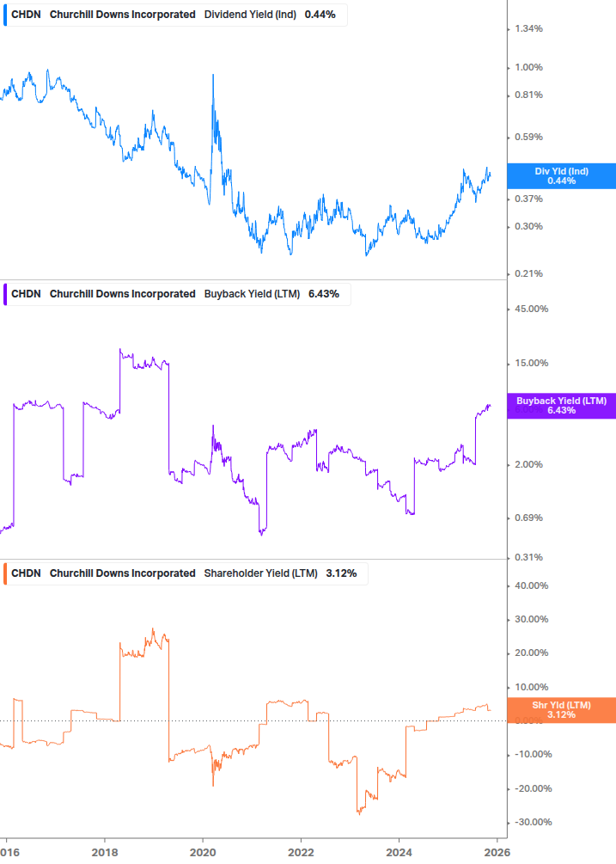
Task: Click the 2024 label on the time axis
Action: (x=399, y=853)
